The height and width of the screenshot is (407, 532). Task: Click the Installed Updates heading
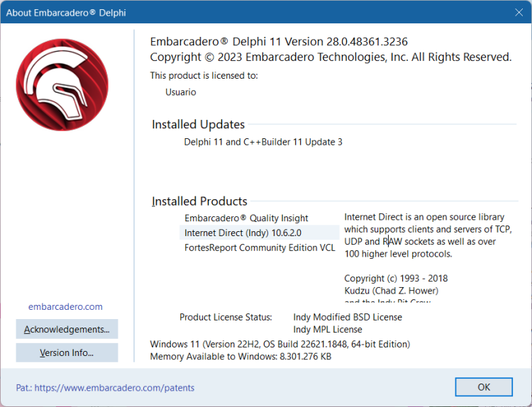coord(198,125)
